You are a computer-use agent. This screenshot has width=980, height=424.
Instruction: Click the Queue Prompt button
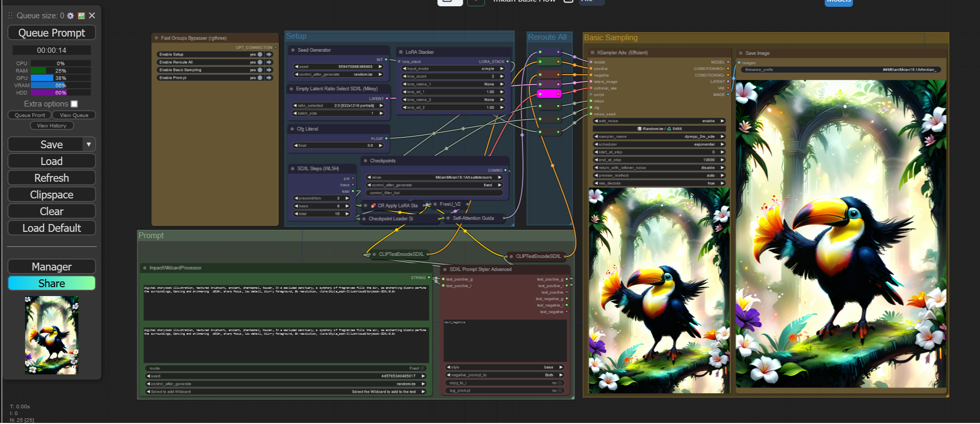[52, 33]
